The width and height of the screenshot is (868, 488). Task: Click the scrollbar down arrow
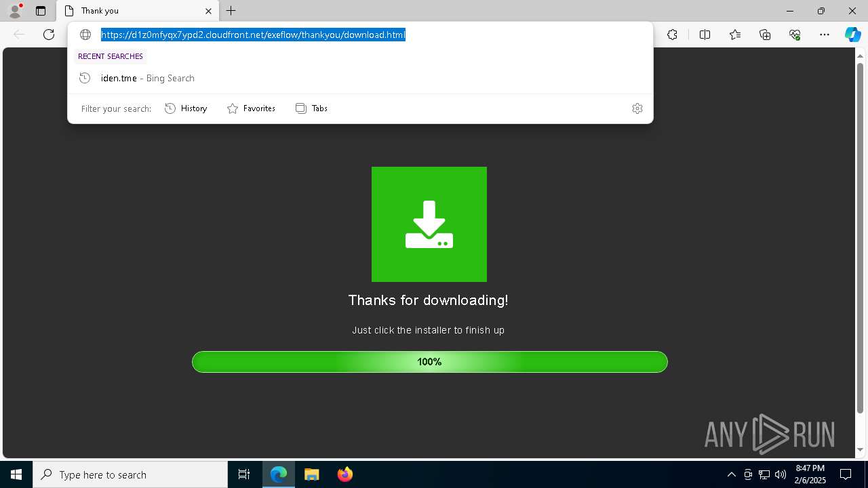coord(861,449)
